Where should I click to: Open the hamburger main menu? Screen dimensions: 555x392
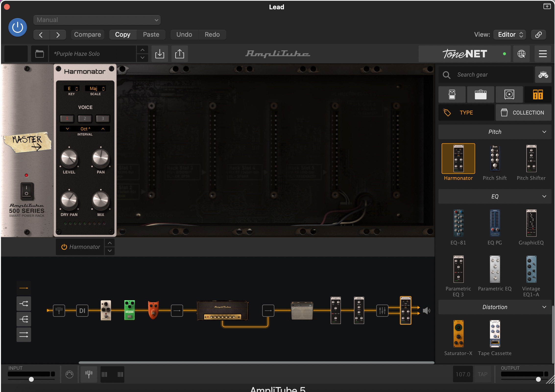pos(543,54)
